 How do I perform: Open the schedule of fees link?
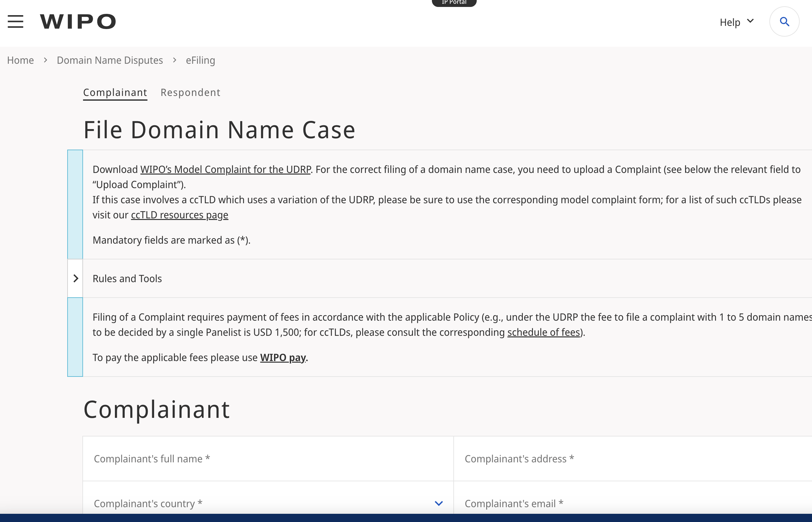(543, 332)
